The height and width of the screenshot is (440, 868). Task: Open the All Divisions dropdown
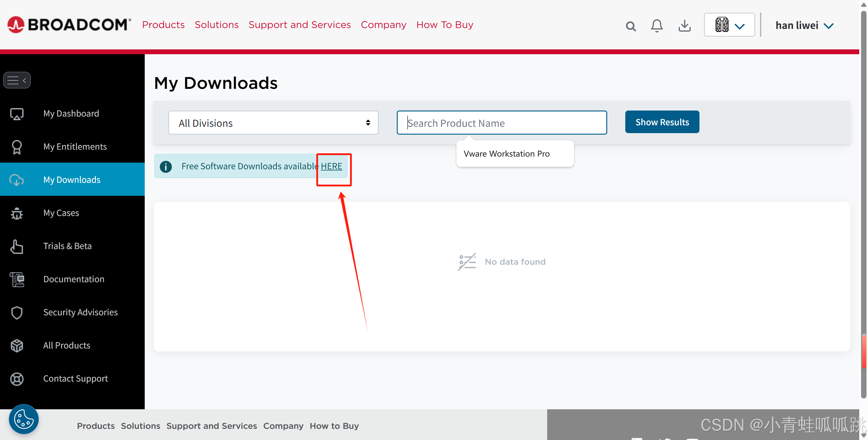click(x=273, y=123)
